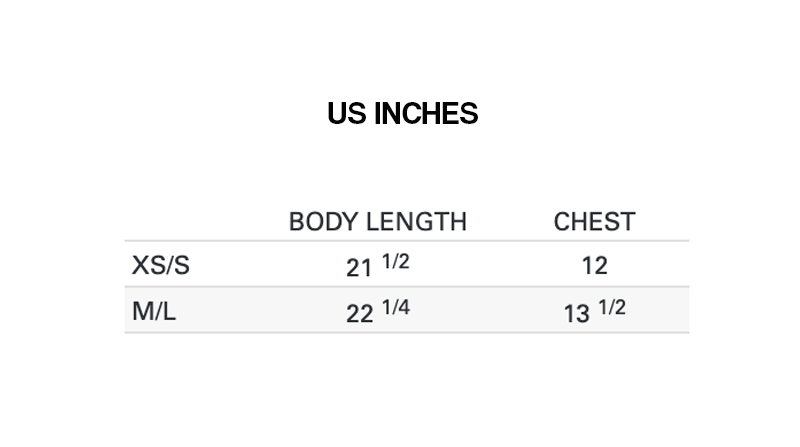Click the shaded M/L table row background
This screenshot has height=447, width=800.
coord(407,310)
